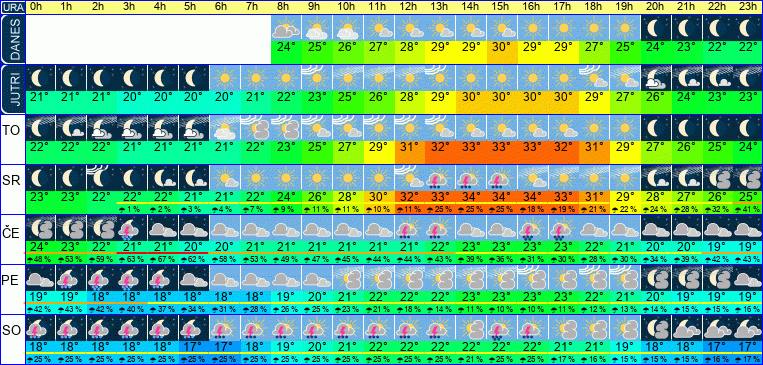
Task: Select the 20° temperature for JUTRI at 3h
Action: click(131, 97)
